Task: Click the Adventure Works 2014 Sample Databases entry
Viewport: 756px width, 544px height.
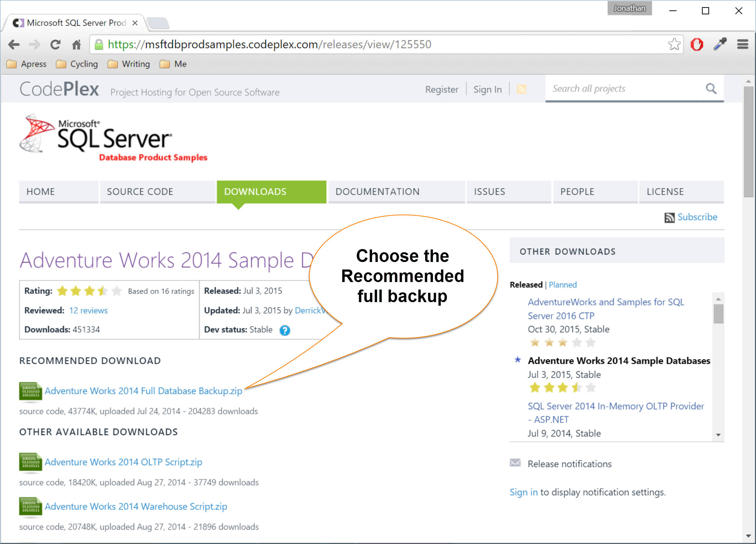Action: pos(619,361)
